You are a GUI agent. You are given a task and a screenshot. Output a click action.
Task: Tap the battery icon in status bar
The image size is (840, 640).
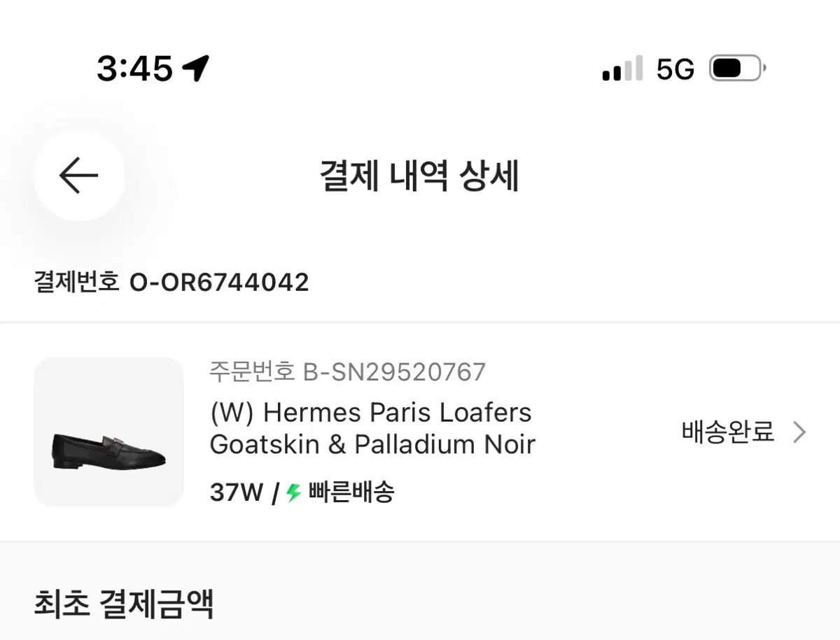pos(738,69)
